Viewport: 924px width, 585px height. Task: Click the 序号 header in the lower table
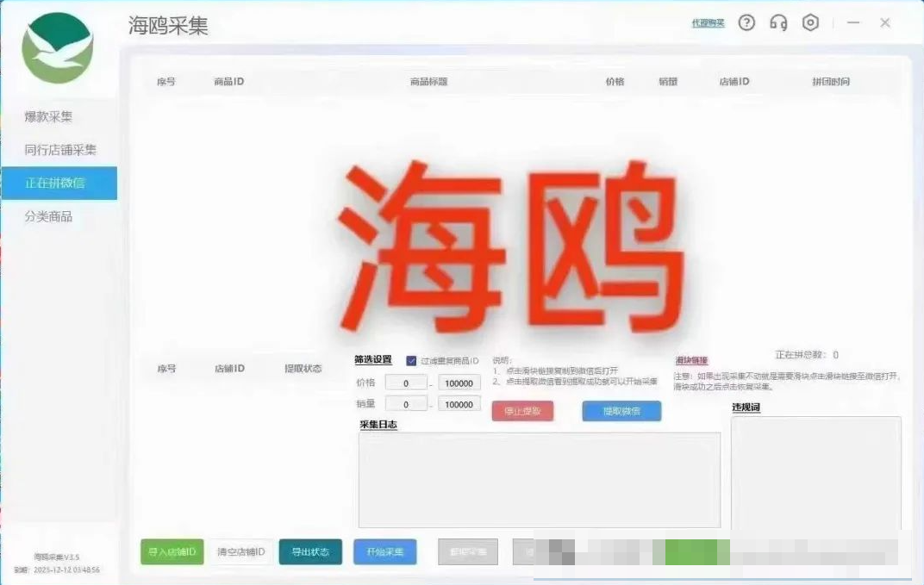click(x=166, y=368)
